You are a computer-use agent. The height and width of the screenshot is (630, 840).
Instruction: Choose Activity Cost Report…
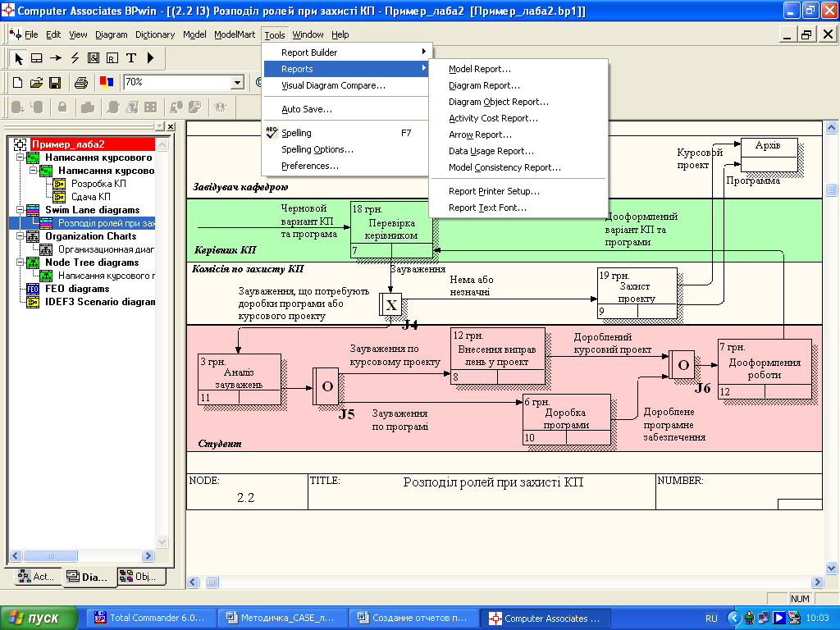click(493, 118)
